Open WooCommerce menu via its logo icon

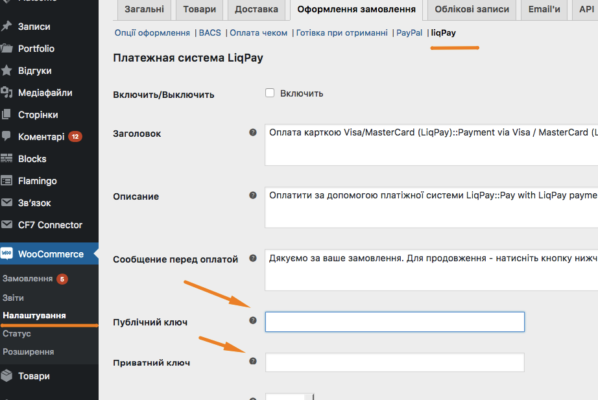coord(6,254)
